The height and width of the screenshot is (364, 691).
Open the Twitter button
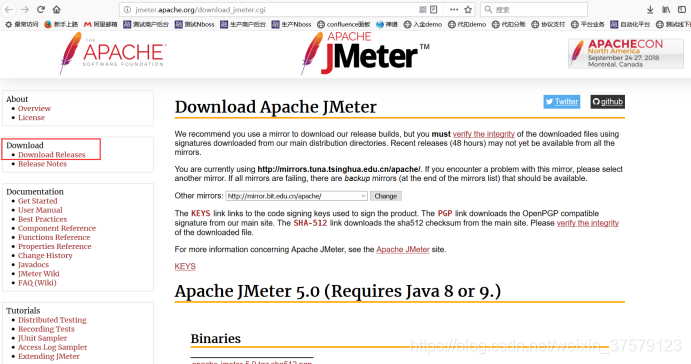point(561,102)
